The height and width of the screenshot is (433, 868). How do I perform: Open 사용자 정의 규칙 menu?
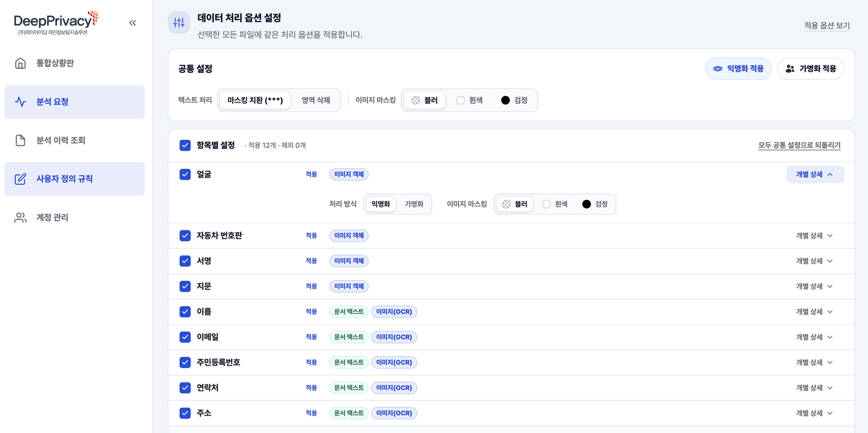click(74, 179)
